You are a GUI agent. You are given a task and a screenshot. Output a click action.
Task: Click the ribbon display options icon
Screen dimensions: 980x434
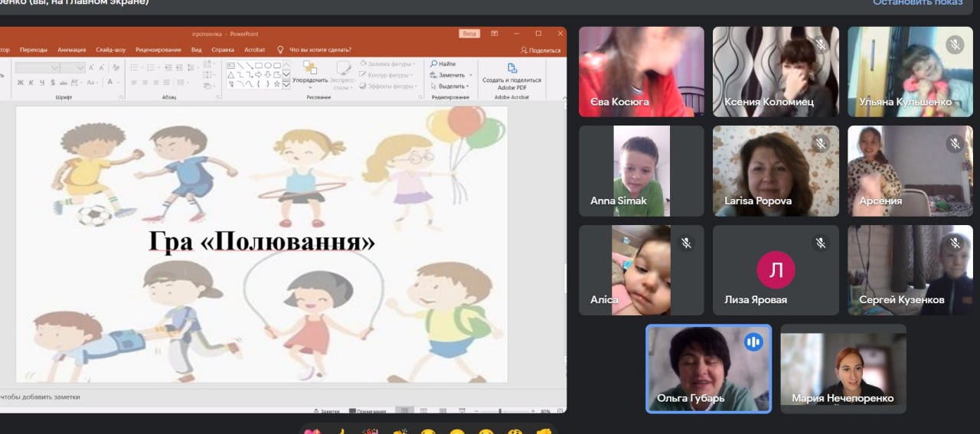[x=495, y=34]
